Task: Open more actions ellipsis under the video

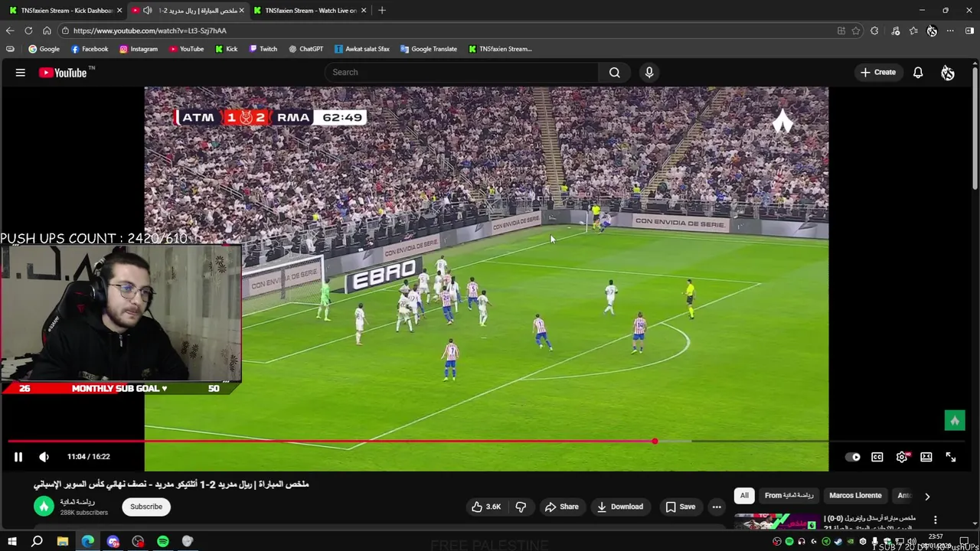Action: tap(717, 507)
